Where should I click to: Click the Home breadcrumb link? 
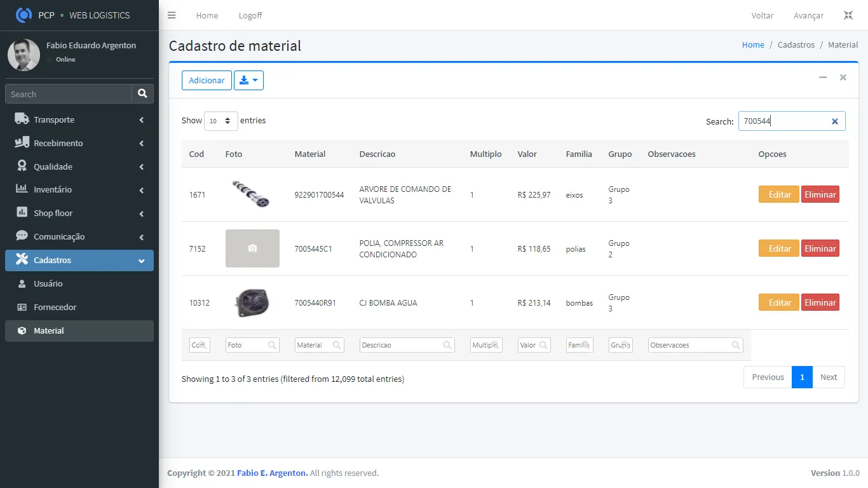(753, 45)
